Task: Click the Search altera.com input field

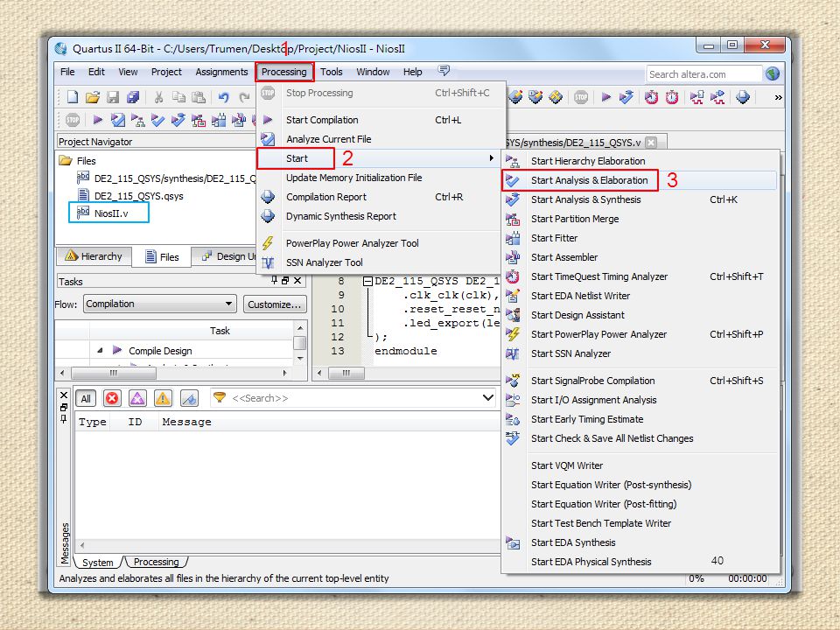Action: pos(703,73)
